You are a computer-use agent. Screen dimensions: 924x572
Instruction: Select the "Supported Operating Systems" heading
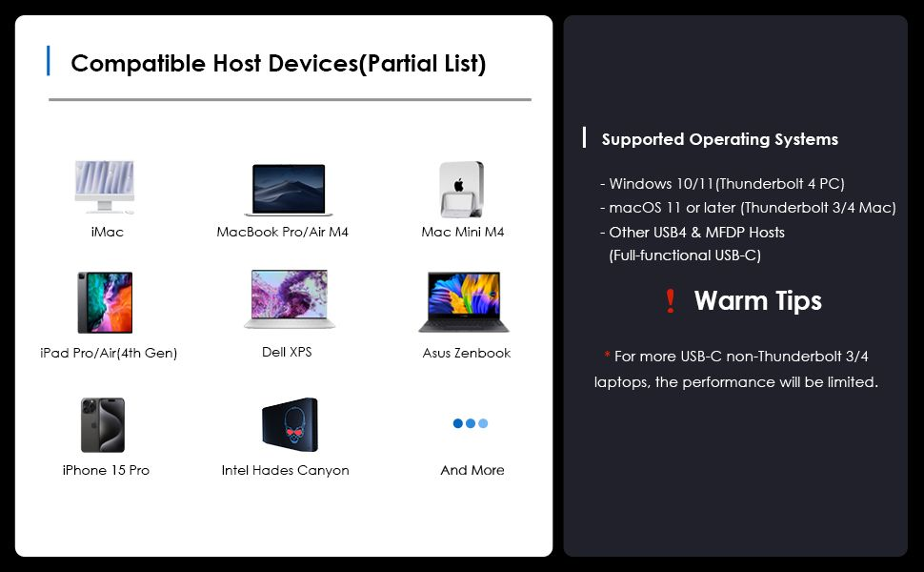[719, 139]
